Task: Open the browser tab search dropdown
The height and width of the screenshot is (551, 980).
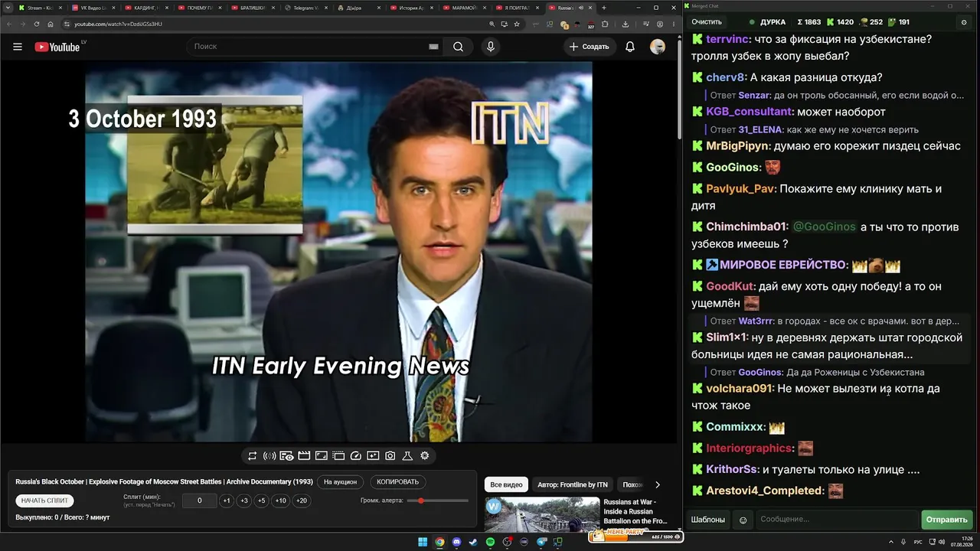Action: tap(8, 8)
